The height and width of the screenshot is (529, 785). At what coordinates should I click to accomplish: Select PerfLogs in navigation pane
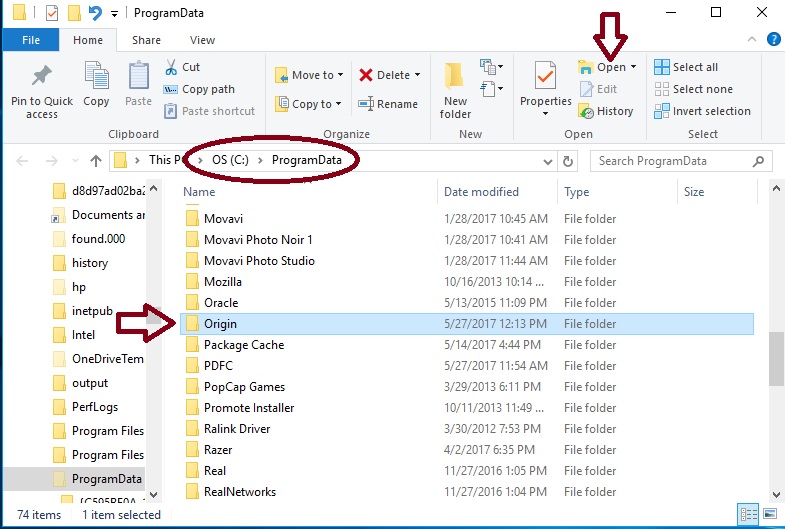85,407
